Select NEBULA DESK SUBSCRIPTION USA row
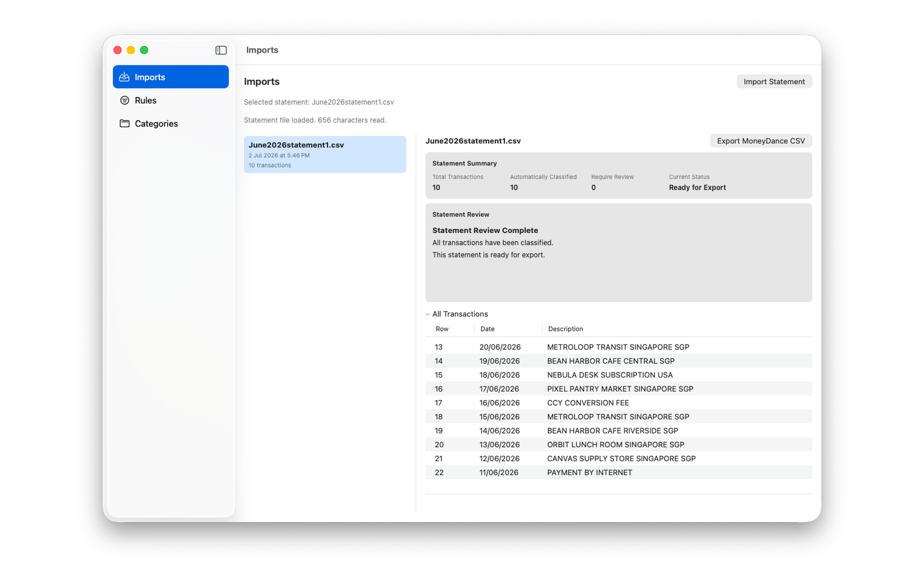924x578 pixels. [619, 375]
